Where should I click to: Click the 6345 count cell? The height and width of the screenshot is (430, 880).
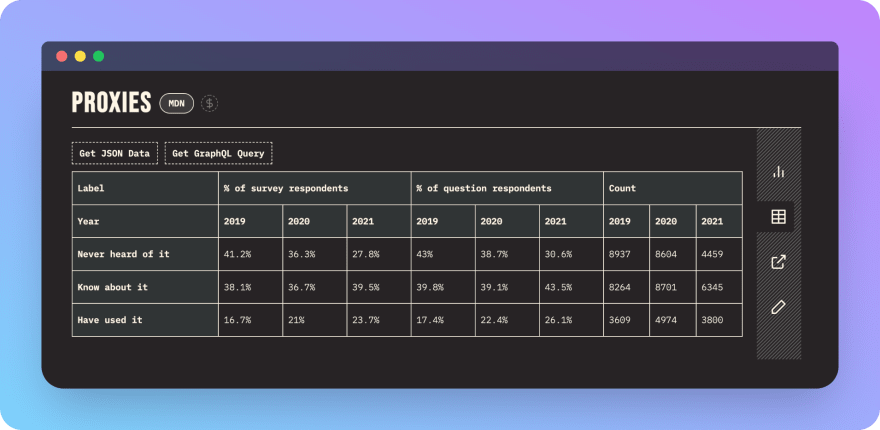(719, 287)
